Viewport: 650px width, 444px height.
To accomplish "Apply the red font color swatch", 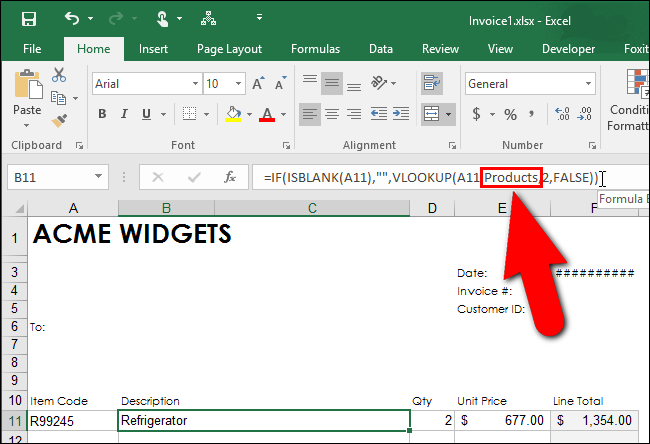I will click(x=267, y=114).
